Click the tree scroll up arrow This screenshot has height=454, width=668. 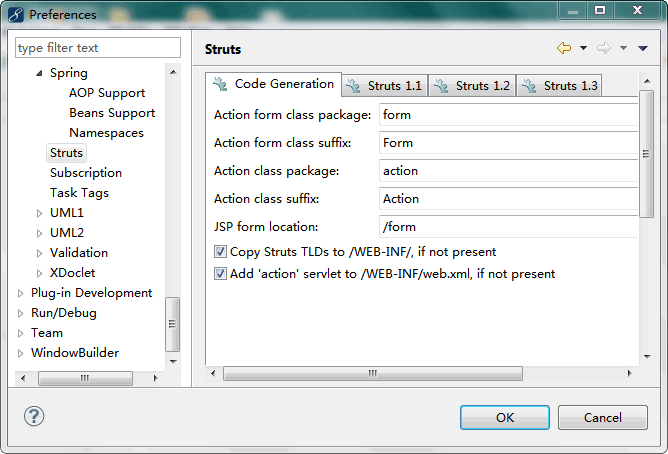coord(173,72)
